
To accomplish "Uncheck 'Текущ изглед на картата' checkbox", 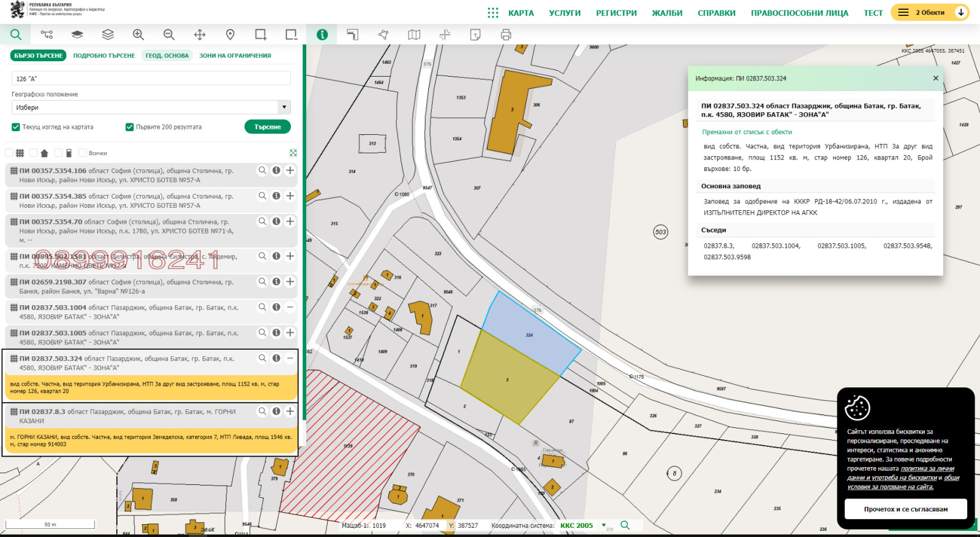I will click(16, 127).
